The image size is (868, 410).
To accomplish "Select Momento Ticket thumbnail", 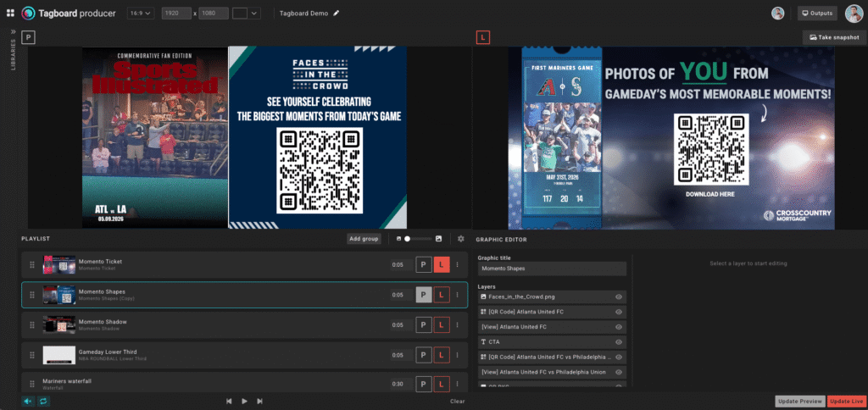I will 59,264.
